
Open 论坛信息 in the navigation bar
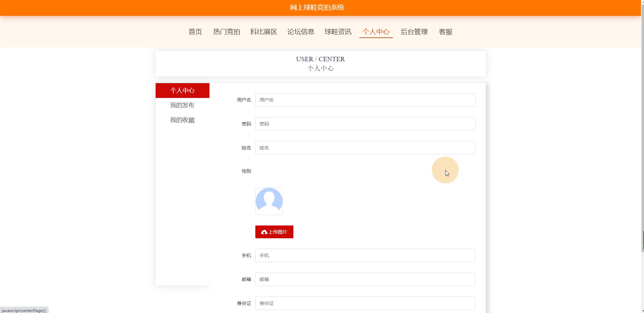coord(300,32)
